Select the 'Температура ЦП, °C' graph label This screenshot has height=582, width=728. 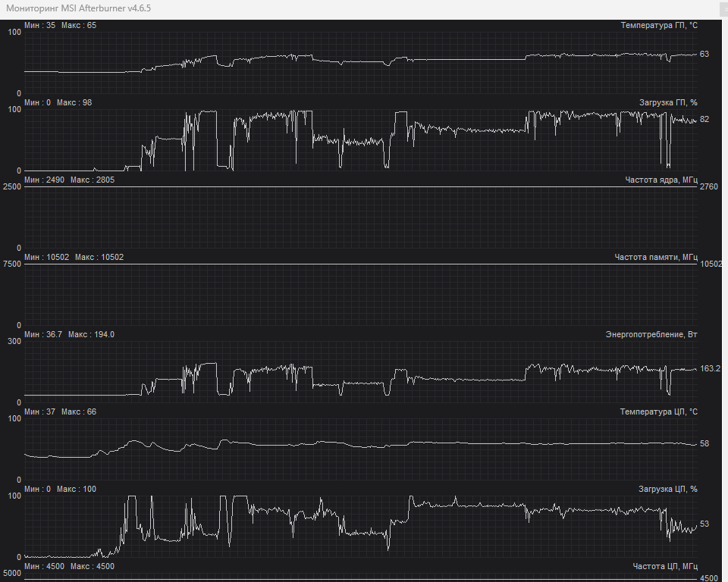[x=659, y=412]
